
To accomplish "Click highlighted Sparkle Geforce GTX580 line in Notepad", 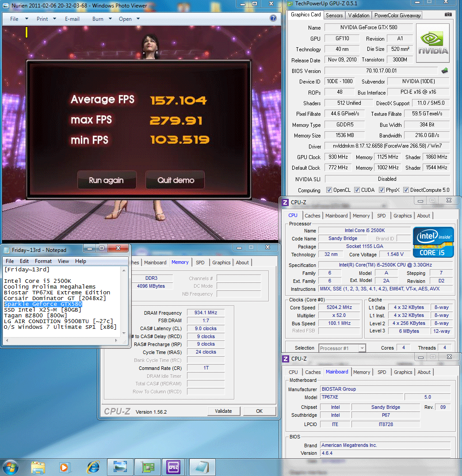I will click(43, 304).
